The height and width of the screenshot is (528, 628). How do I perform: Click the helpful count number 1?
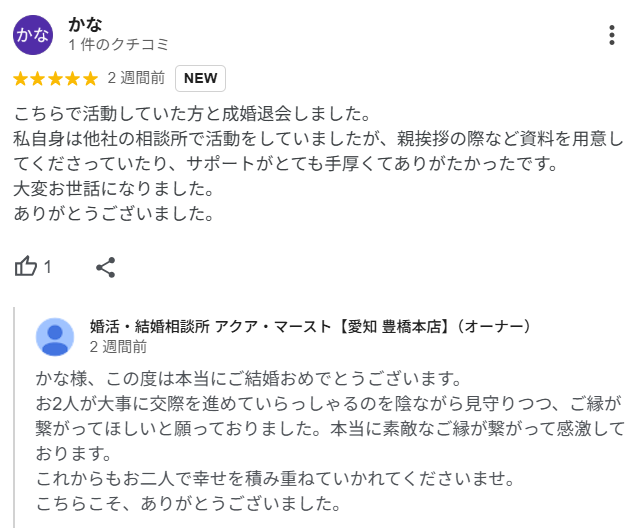click(47, 267)
